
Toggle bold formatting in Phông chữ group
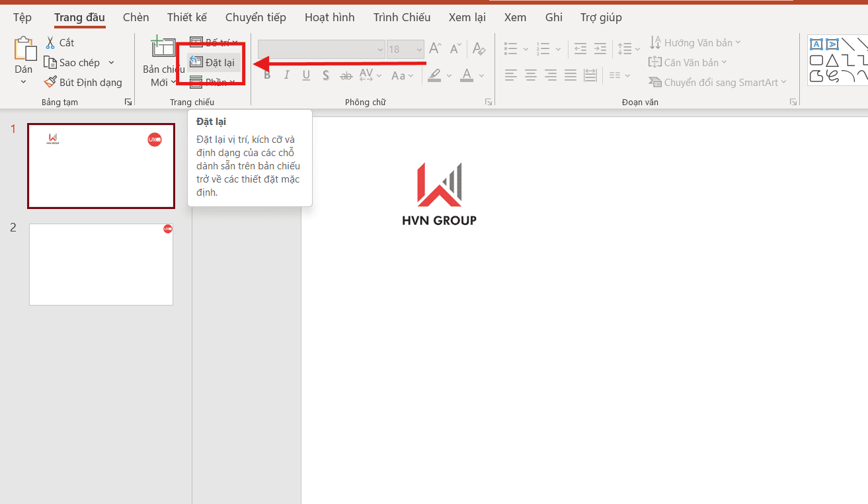coord(266,75)
